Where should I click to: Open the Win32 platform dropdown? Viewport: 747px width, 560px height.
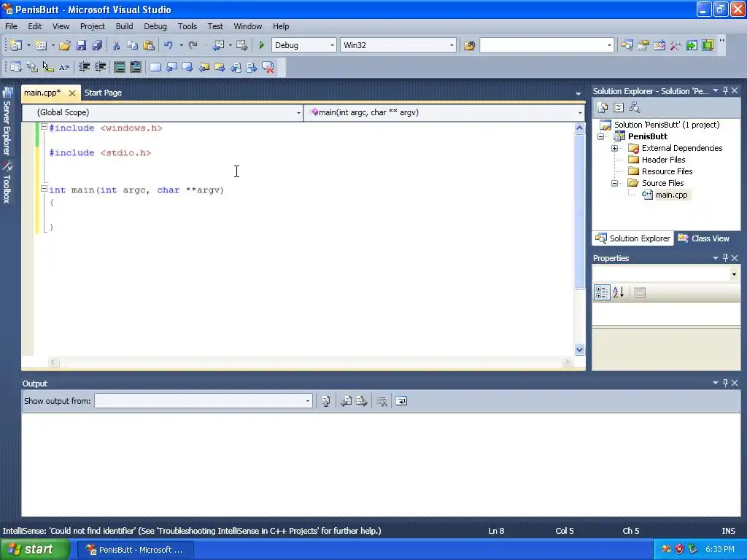tap(451, 45)
